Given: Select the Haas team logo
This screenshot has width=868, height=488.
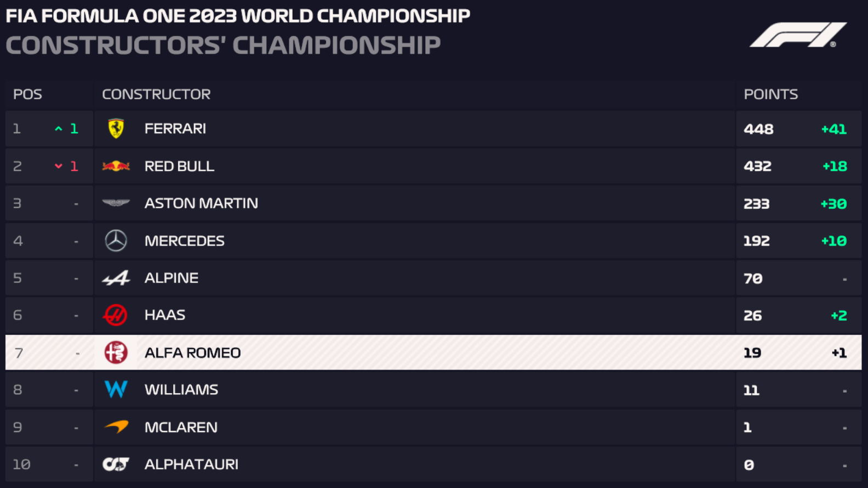Looking at the screenshot, I should coord(116,315).
